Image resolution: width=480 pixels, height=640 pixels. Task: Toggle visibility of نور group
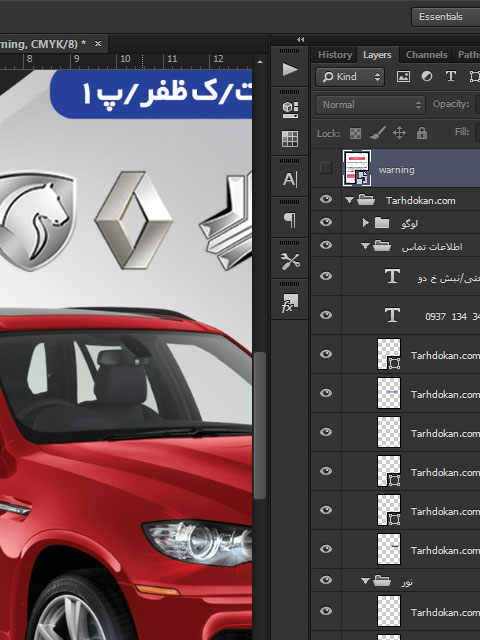coord(326,580)
